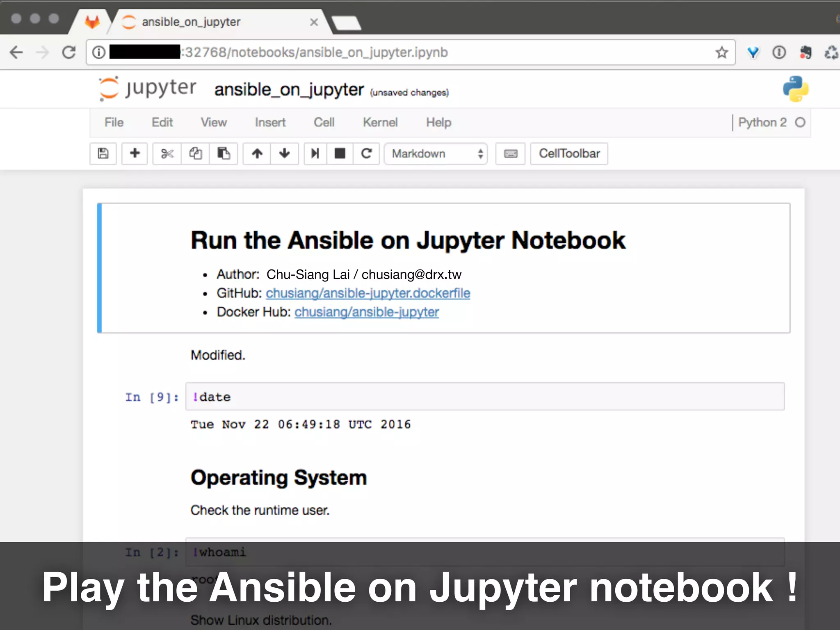The width and height of the screenshot is (840, 630).
Task: Click the CellToolbar button
Action: click(569, 154)
